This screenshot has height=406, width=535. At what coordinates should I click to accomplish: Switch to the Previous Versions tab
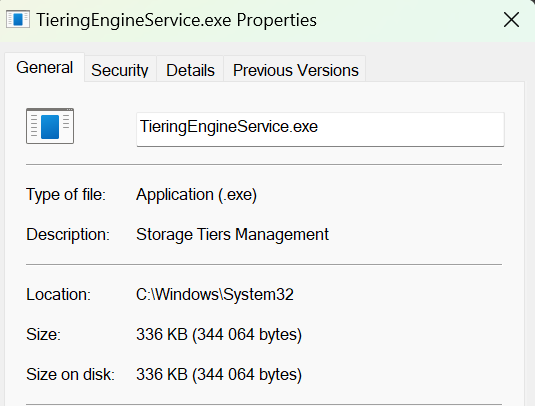pyautogui.click(x=295, y=70)
